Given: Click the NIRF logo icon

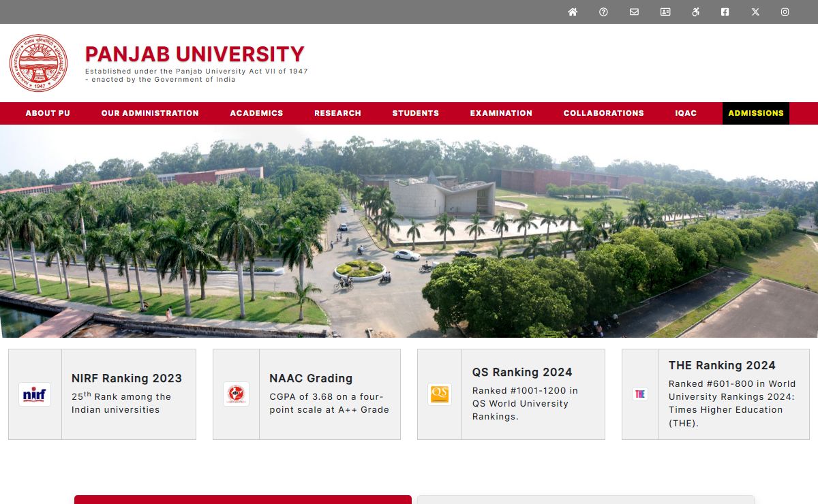Looking at the screenshot, I should click(35, 394).
